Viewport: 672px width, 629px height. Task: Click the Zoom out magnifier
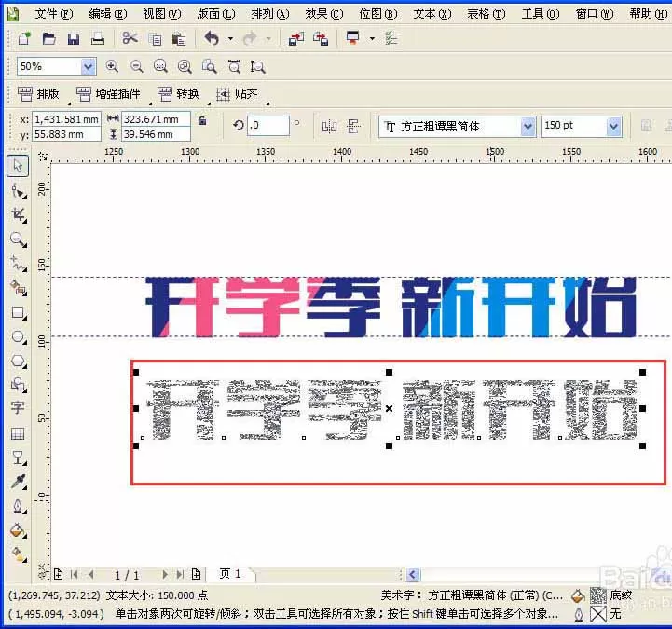point(137,66)
